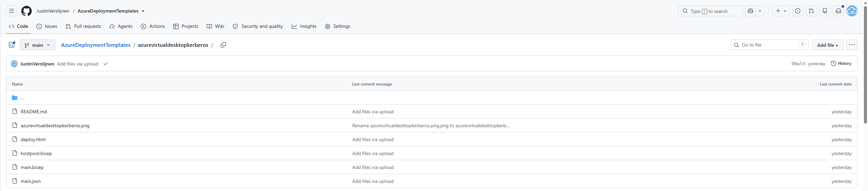
Task: Go to GitHub homepage via Octocat logo
Action: (x=27, y=11)
